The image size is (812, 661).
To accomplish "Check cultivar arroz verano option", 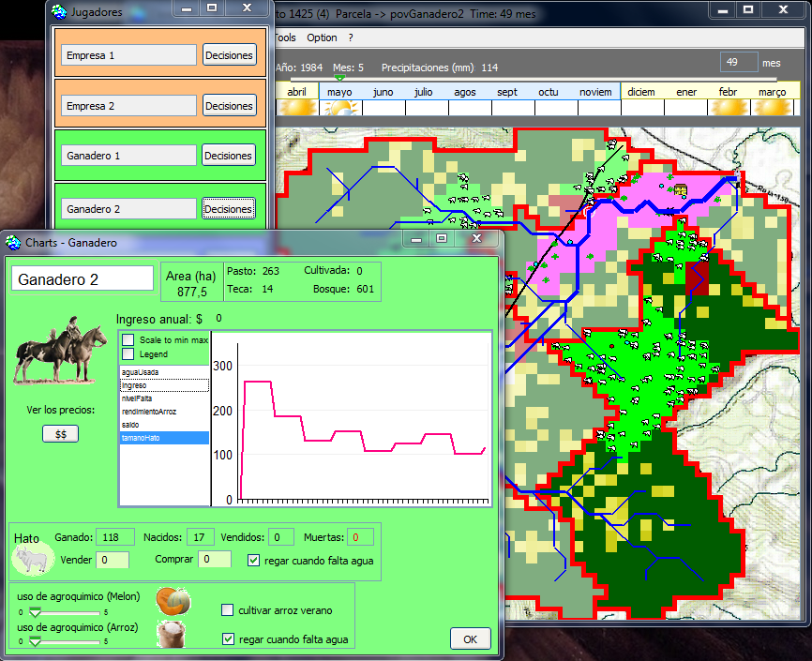I will 228,610.
